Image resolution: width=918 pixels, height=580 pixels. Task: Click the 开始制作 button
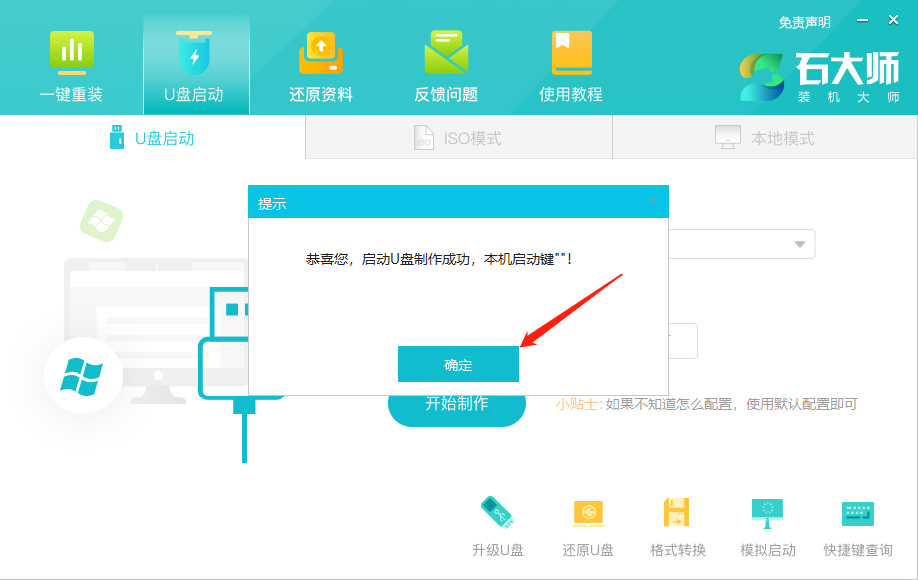point(457,408)
